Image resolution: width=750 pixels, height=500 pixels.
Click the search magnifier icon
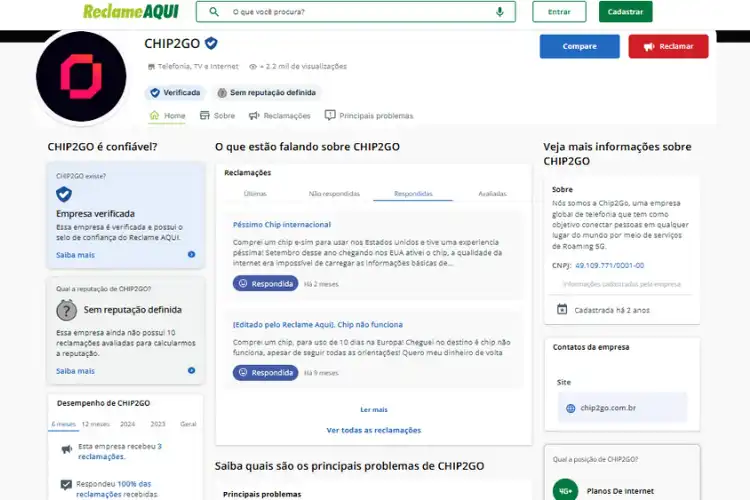click(x=214, y=11)
